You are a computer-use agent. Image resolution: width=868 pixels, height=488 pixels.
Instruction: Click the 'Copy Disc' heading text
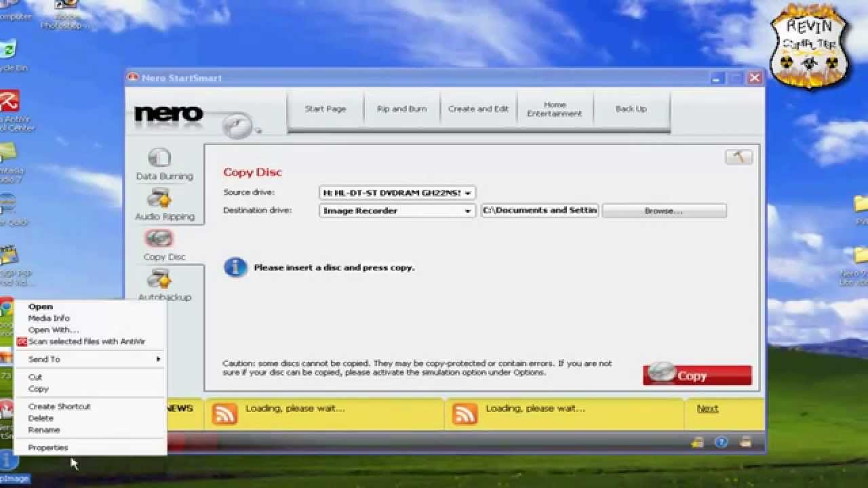[x=252, y=172]
